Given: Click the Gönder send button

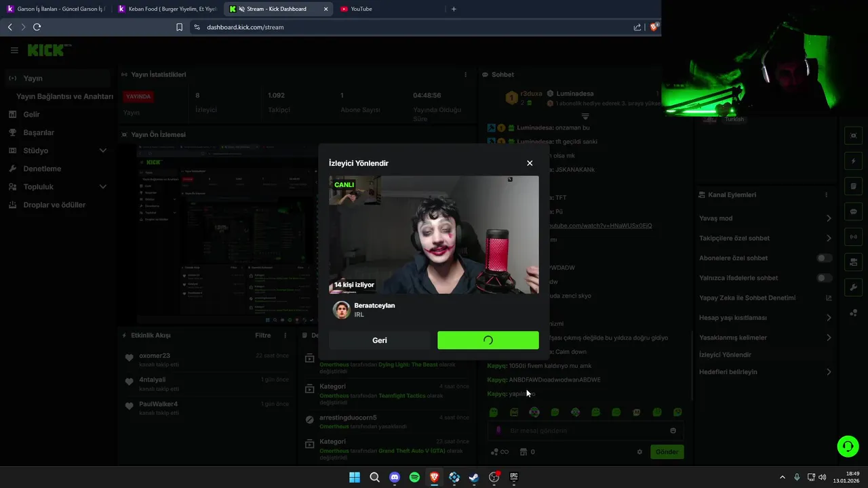Looking at the screenshot, I should pos(667,452).
